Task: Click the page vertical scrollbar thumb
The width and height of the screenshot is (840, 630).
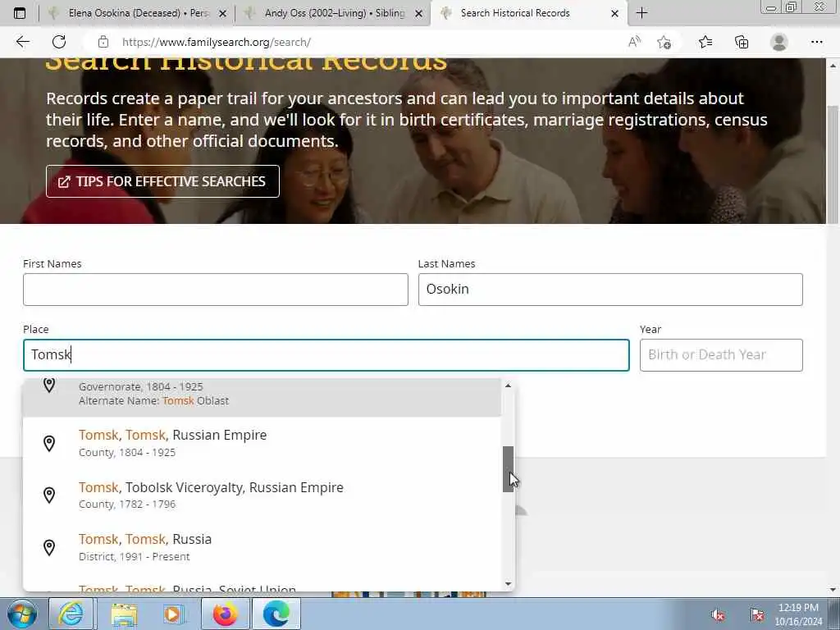Action: coord(833,164)
